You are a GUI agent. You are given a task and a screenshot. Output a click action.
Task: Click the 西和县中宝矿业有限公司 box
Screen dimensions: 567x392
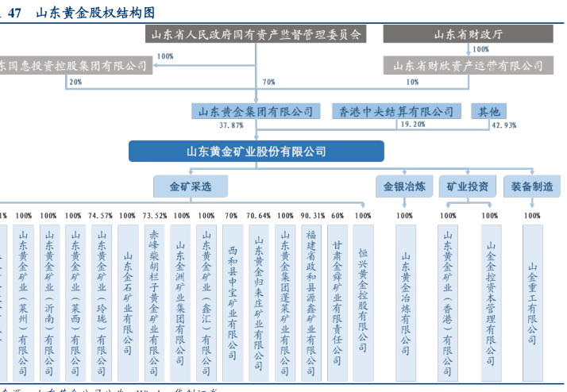(232, 302)
